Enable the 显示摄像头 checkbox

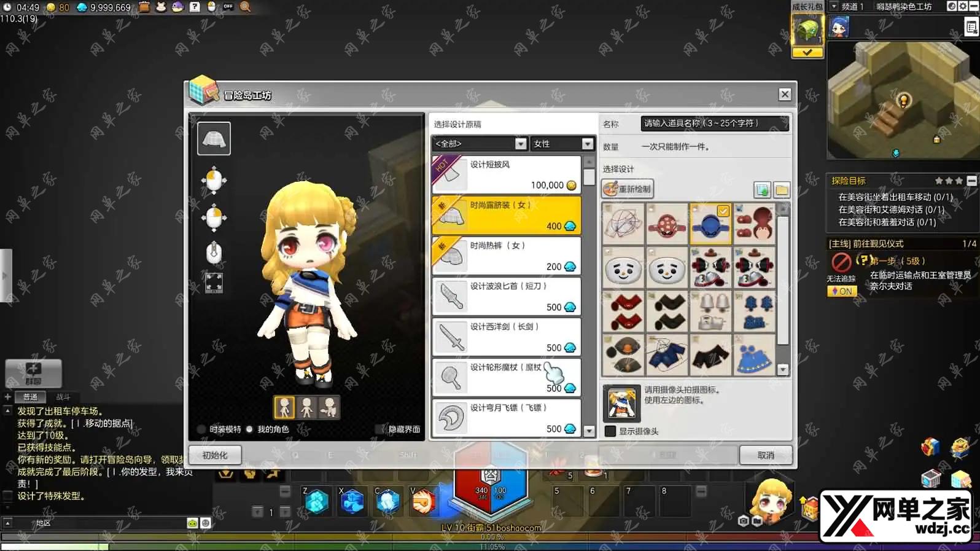tap(610, 431)
